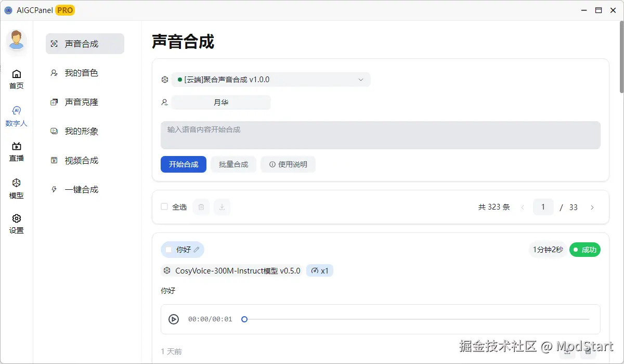624x364 pixels.
Task: Select 我的音色 menu item
Action: (85, 73)
